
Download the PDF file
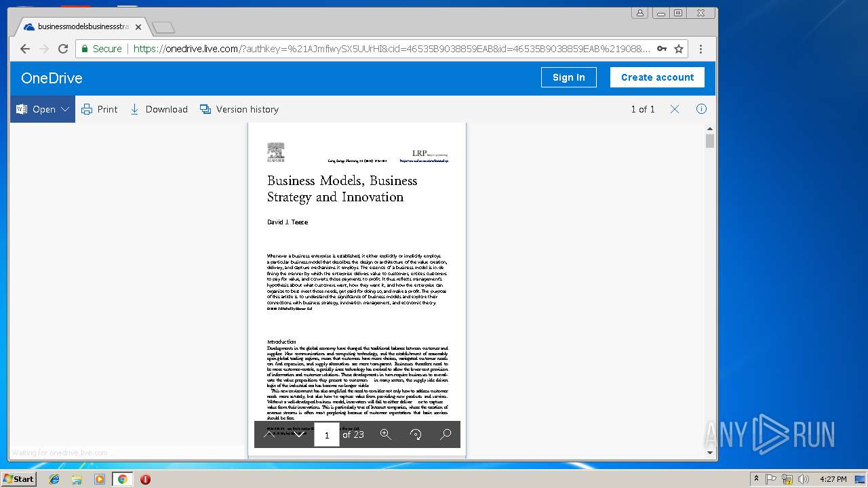(x=159, y=109)
